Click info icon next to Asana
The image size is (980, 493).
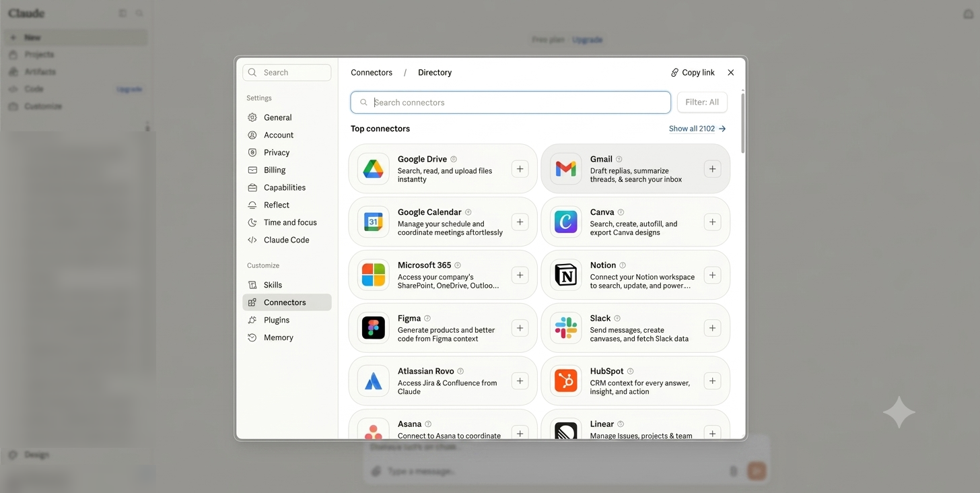[428, 424]
